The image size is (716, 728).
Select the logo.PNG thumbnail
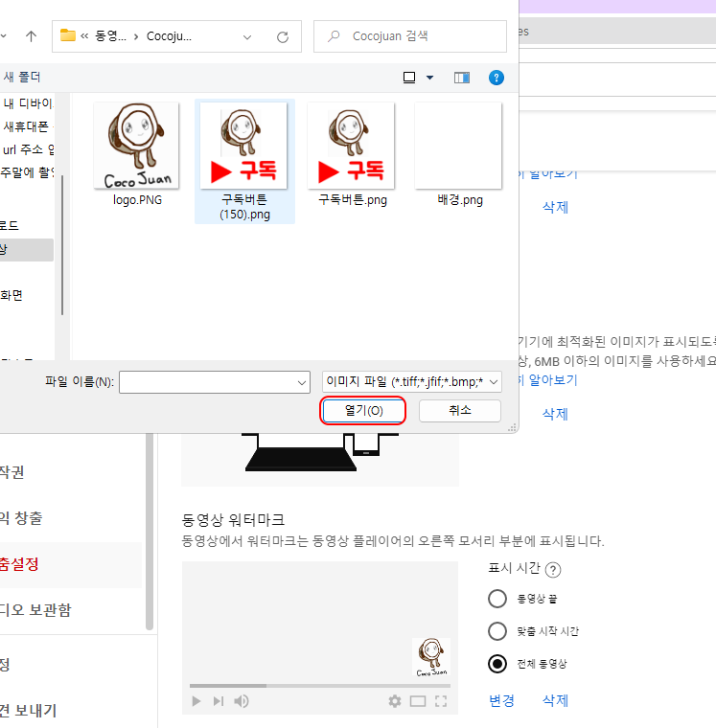pos(137,146)
